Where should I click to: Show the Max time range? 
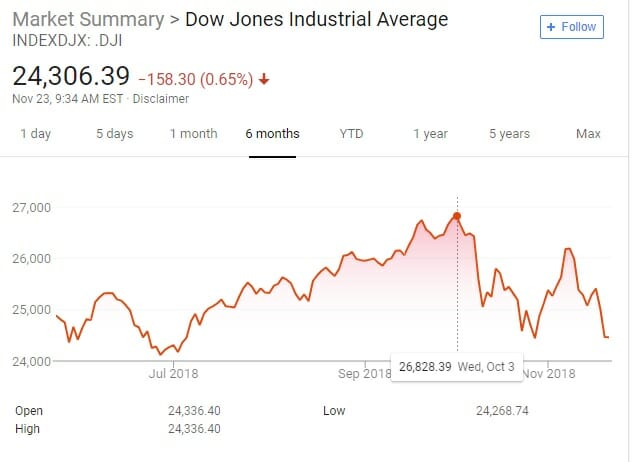click(x=588, y=134)
